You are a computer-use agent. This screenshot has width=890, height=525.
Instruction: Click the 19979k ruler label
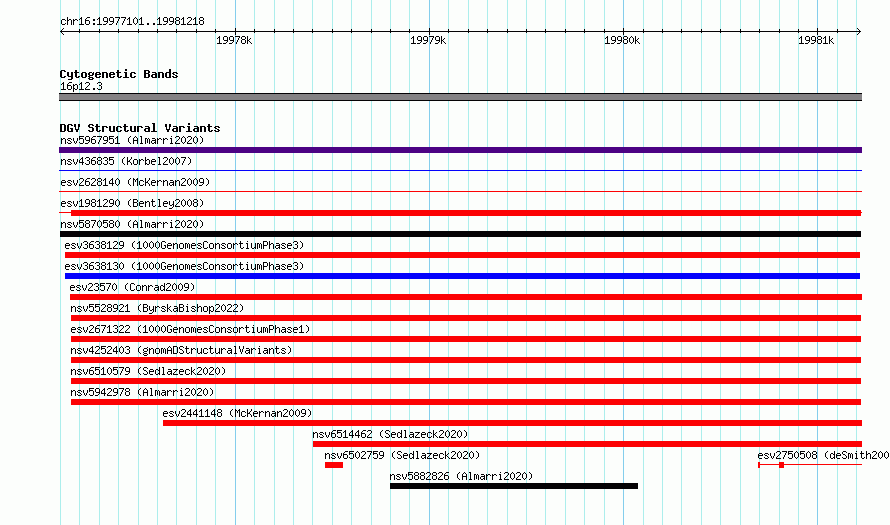pos(428,40)
